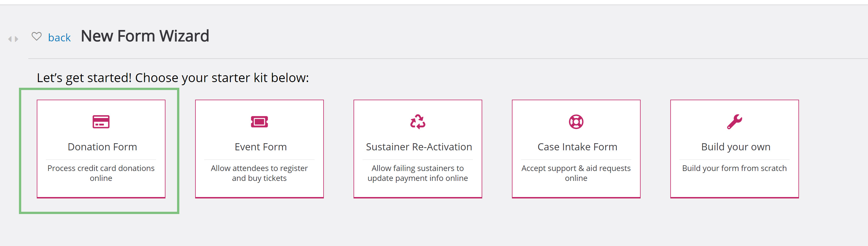Click the left collapse arrow near heart
868x246 pixels.
[10, 39]
